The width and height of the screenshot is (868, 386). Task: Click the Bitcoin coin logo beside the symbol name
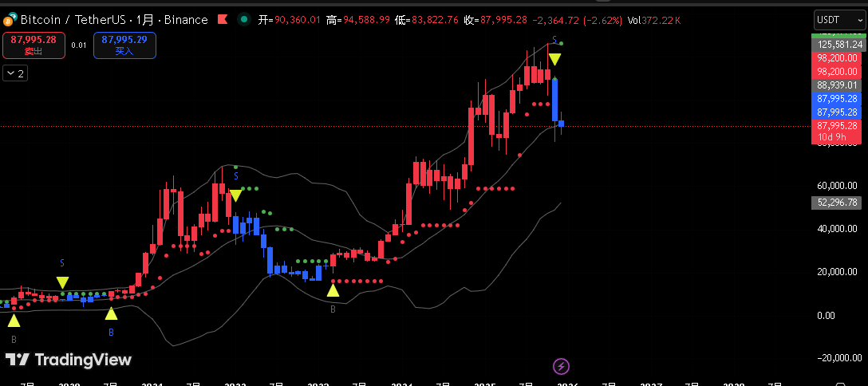(8, 21)
